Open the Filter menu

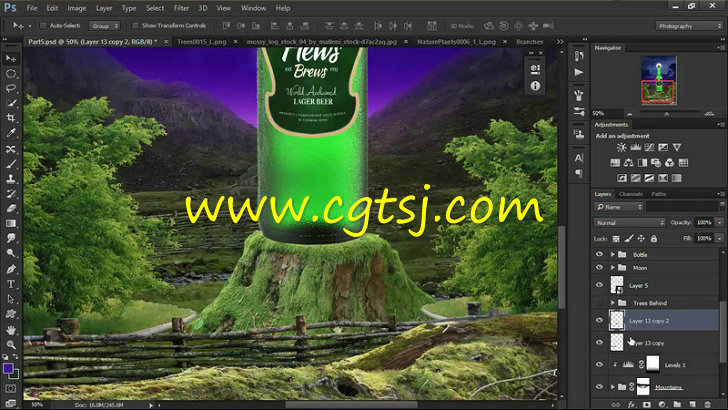[181, 8]
